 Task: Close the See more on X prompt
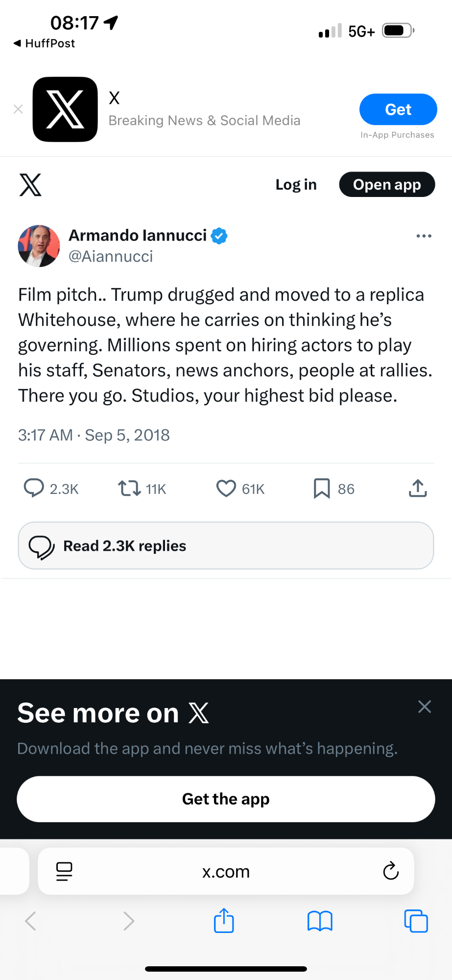[425, 707]
